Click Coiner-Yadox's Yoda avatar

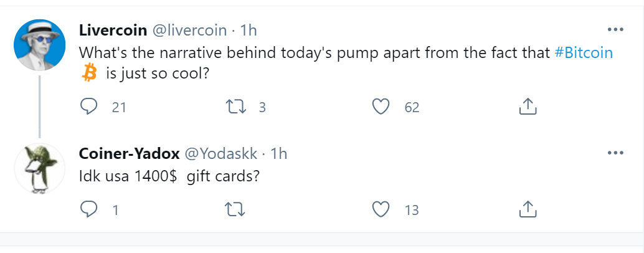click(x=39, y=168)
